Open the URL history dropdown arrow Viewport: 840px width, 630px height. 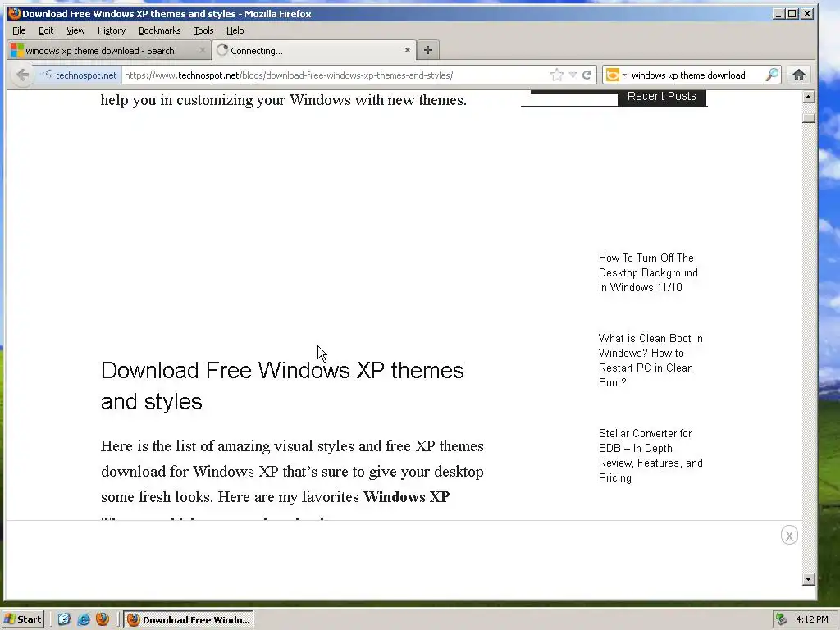[573, 75]
